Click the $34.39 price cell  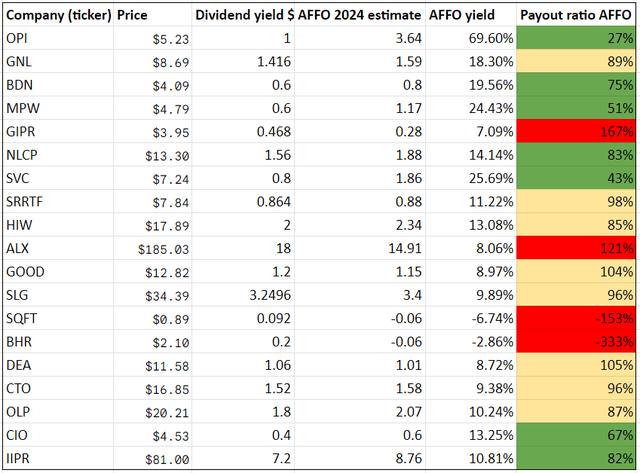click(152, 295)
